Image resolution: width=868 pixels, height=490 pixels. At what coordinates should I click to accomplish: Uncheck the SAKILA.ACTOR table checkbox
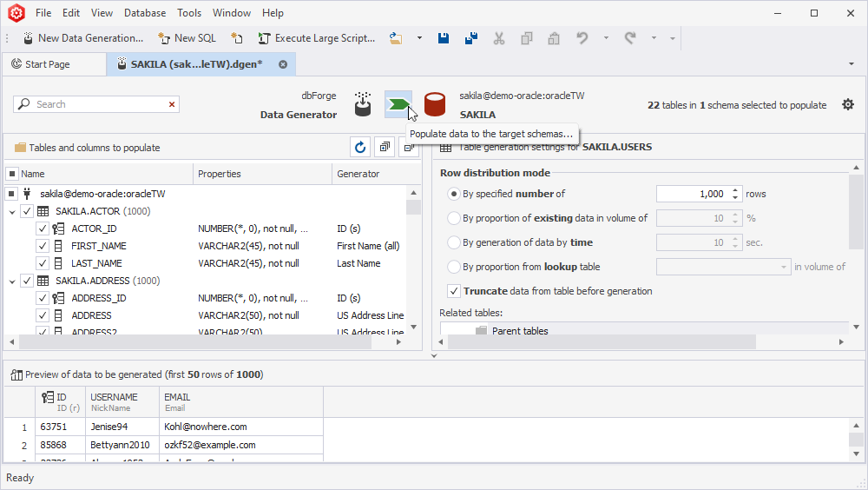tap(27, 211)
